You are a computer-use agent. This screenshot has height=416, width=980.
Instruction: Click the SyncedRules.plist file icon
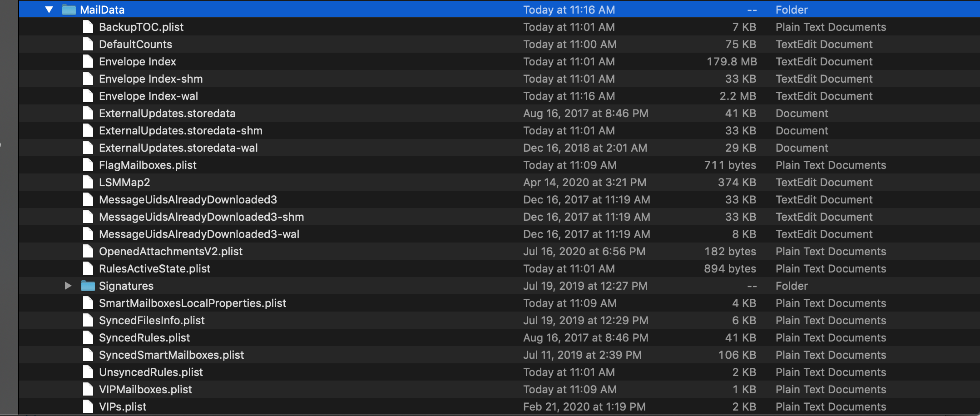pos(88,337)
